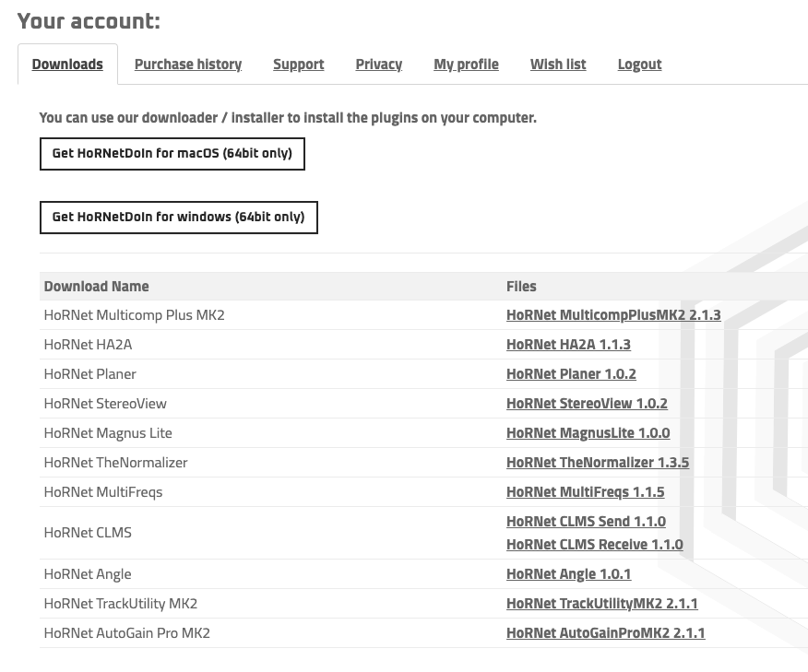Select the Downloads tab

click(67, 65)
